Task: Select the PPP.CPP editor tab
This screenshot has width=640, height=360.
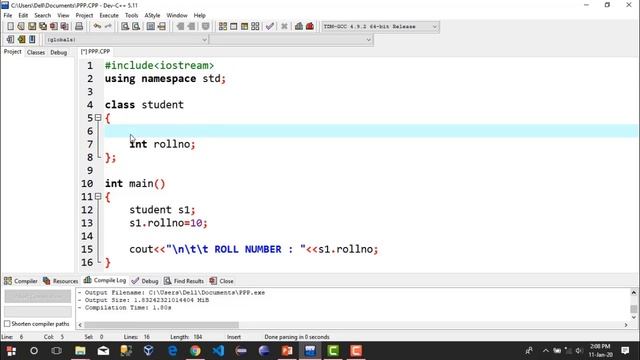Action: click(x=96, y=52)
